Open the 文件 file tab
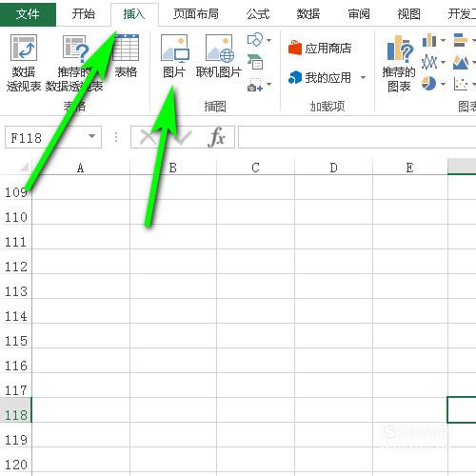This screenshot has height=476, width=476. 28,13
